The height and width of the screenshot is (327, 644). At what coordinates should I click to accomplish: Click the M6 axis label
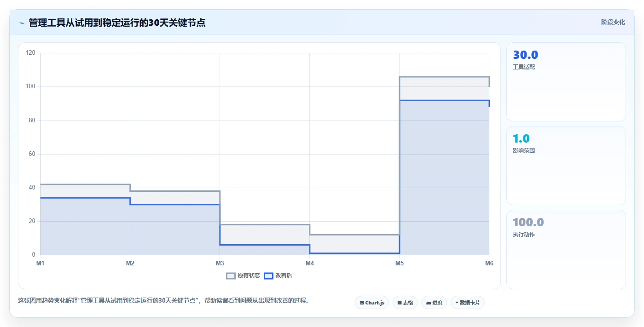(489, 264)
